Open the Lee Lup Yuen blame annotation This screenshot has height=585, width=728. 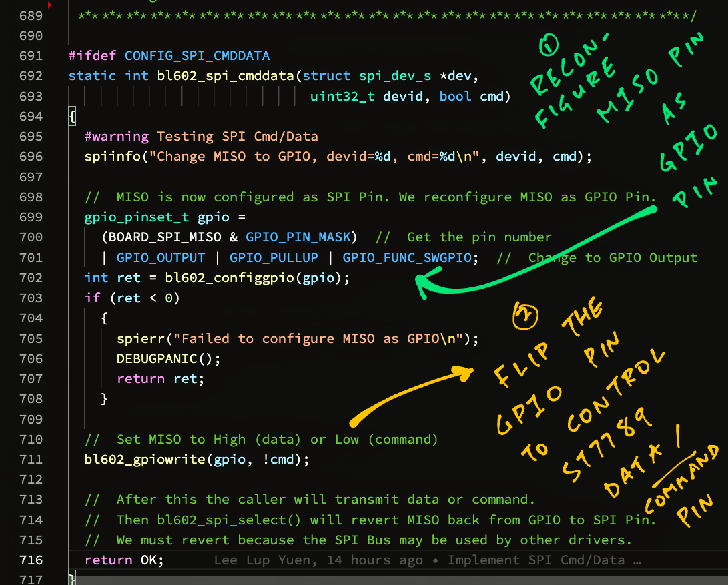click(266, 560)
